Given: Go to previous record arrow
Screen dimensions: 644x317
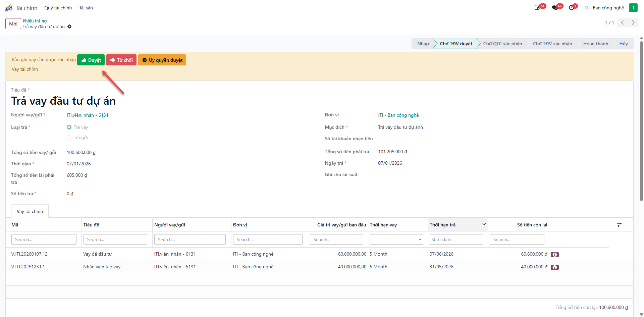Looking at the screenshot, I should point(622,23).
